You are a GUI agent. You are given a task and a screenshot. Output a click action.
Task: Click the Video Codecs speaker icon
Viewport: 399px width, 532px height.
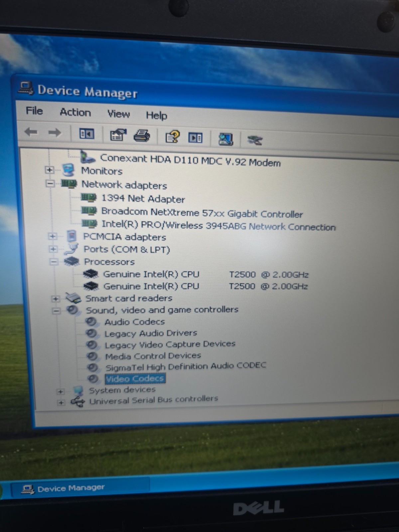click(93, 378)
